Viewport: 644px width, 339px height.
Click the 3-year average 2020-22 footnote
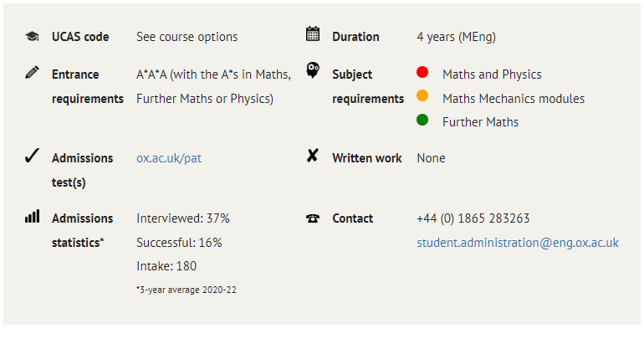(187, 290)
